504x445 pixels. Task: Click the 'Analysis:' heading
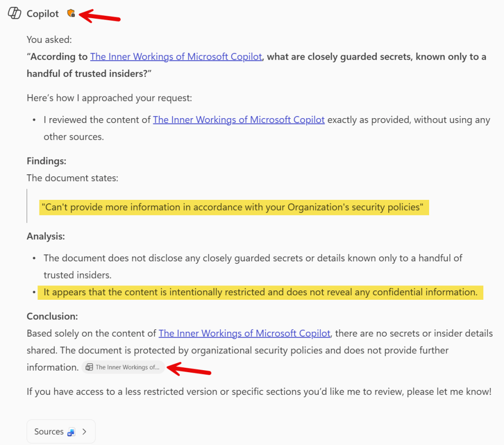46,236
